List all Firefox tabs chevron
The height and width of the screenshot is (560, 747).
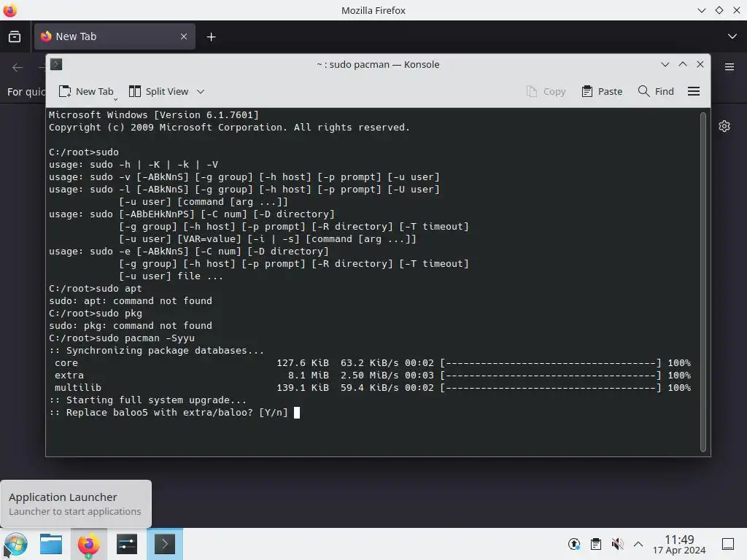[x=732, y=36]
